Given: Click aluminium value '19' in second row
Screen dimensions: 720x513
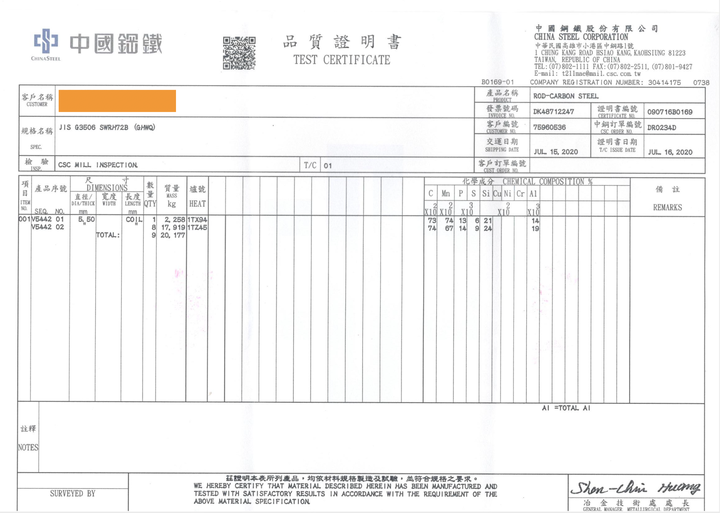Looking at the screenshot, I should pyautogui.click(x=535, y=228).
